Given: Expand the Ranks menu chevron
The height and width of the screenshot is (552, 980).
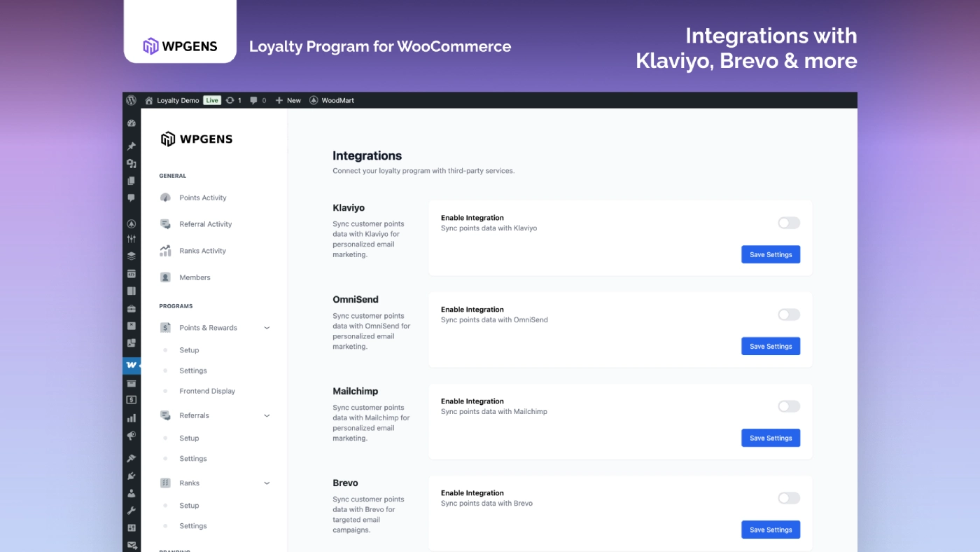Looking at the screenshot, I should coord(266,483).
